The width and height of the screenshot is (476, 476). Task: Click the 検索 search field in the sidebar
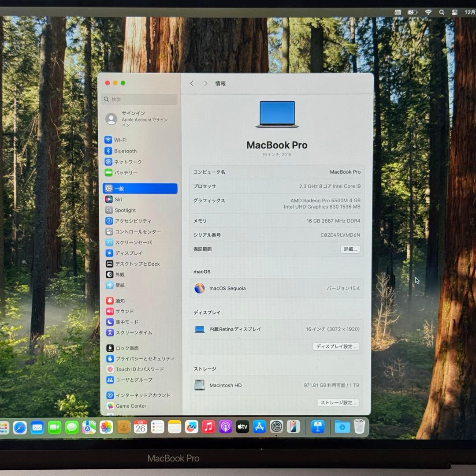tap(139, 99)
